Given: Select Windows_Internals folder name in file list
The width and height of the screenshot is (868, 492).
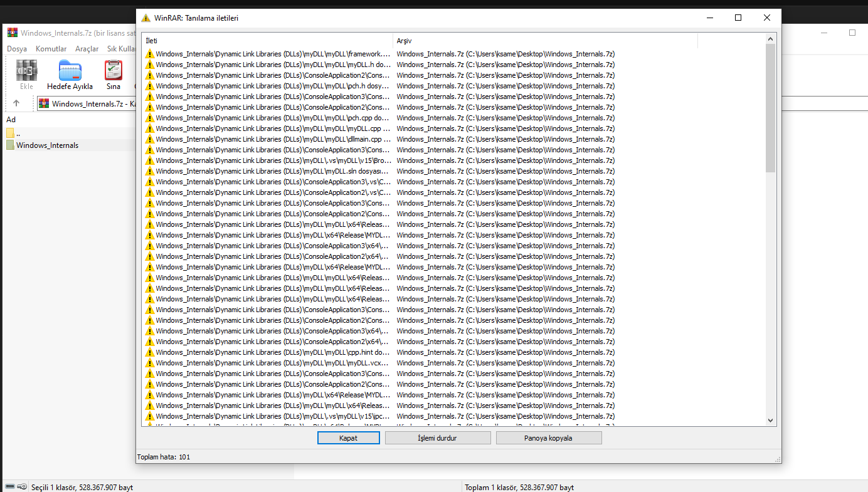Looking at the screenshot, I should click(x=48, y=145).
